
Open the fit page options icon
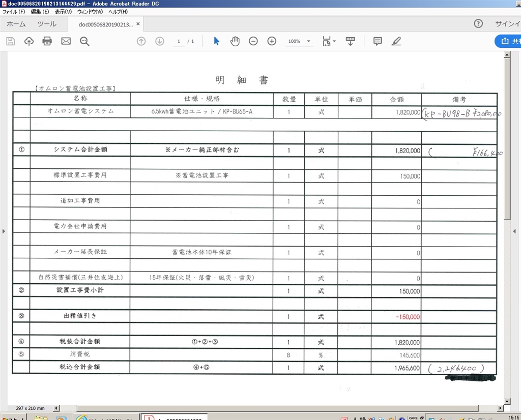[x=327, y=41]
